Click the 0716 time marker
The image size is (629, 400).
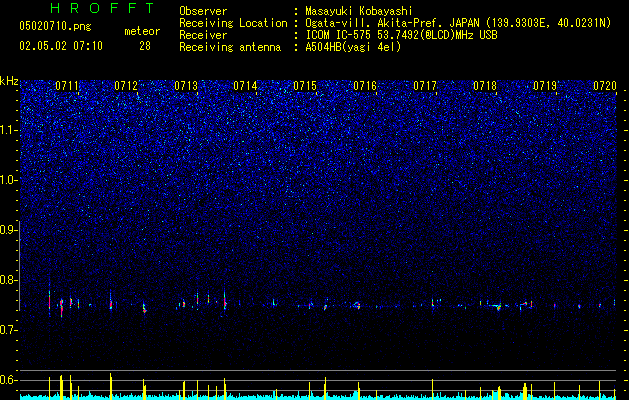tap(365, 86)
